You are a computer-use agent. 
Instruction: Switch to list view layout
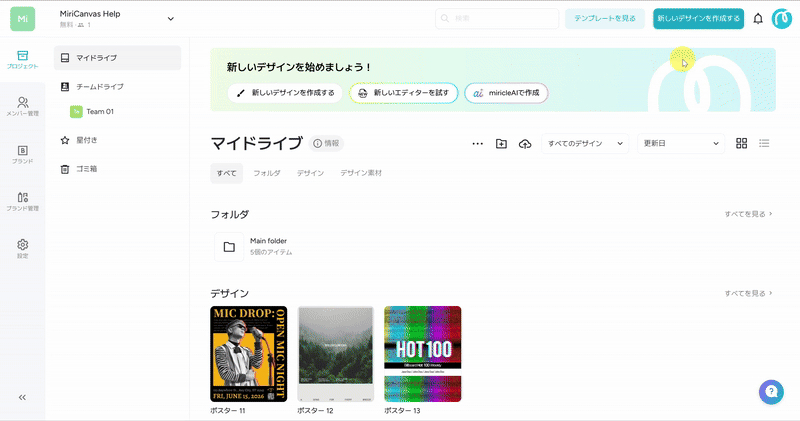[x=764, y=144]
